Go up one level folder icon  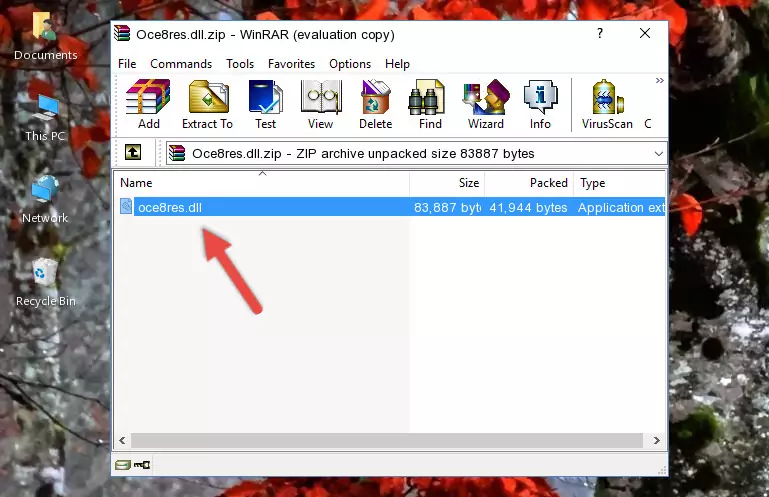tap(133, 153)
